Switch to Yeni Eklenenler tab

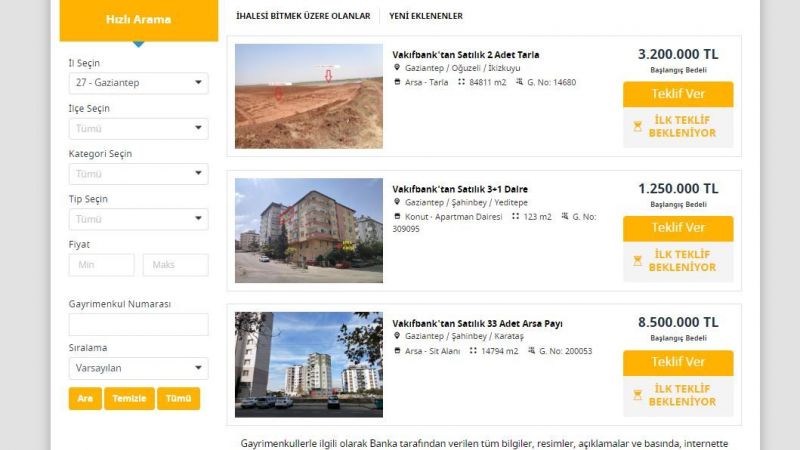tap(426, 16)
